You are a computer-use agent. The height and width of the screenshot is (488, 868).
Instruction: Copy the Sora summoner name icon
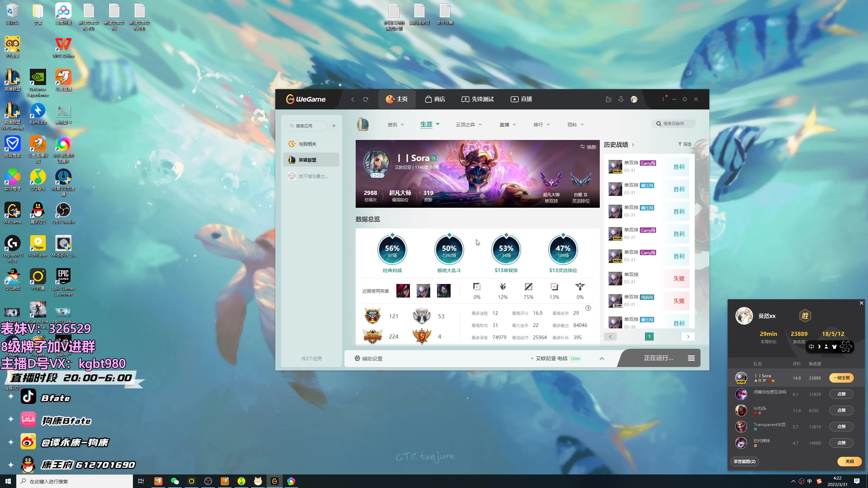coord(434,158)
